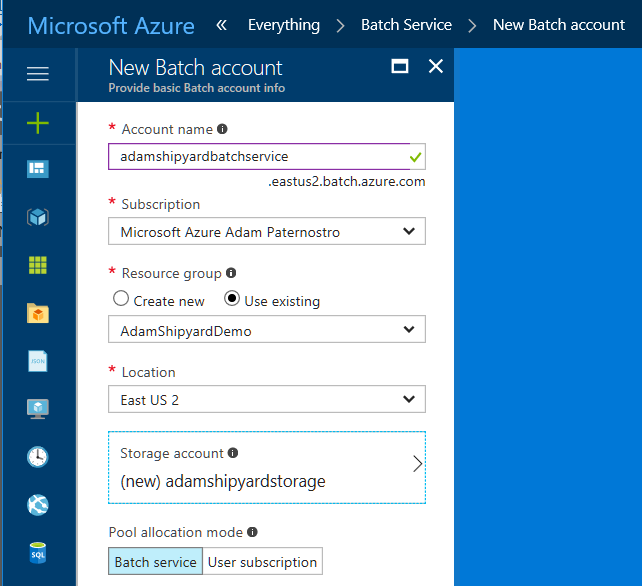The height and width of the screenshot is (586, 642).
Task: Click the Resource group info icon
Action: click(231, 273)
